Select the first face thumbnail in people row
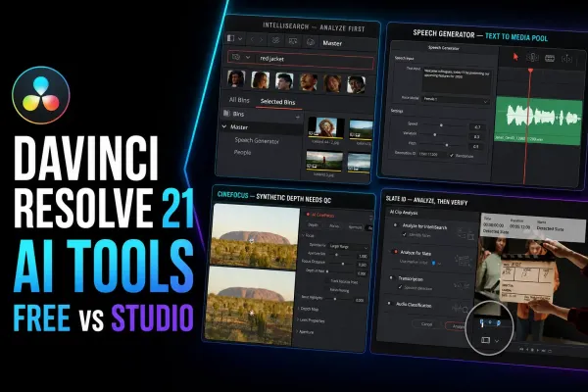Viewport: 588px width, 392px height. coord(236,78)
